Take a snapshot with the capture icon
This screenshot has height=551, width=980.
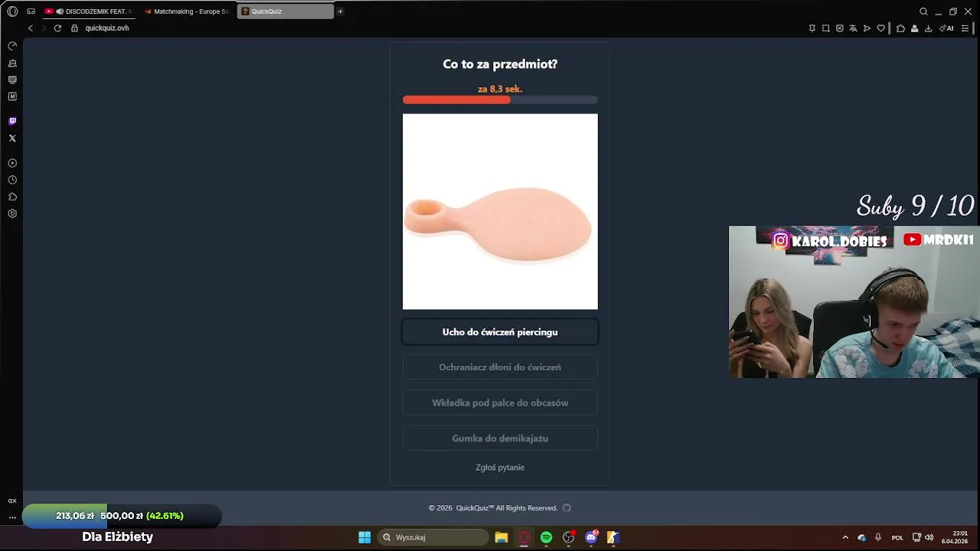(x=826, y=28)
